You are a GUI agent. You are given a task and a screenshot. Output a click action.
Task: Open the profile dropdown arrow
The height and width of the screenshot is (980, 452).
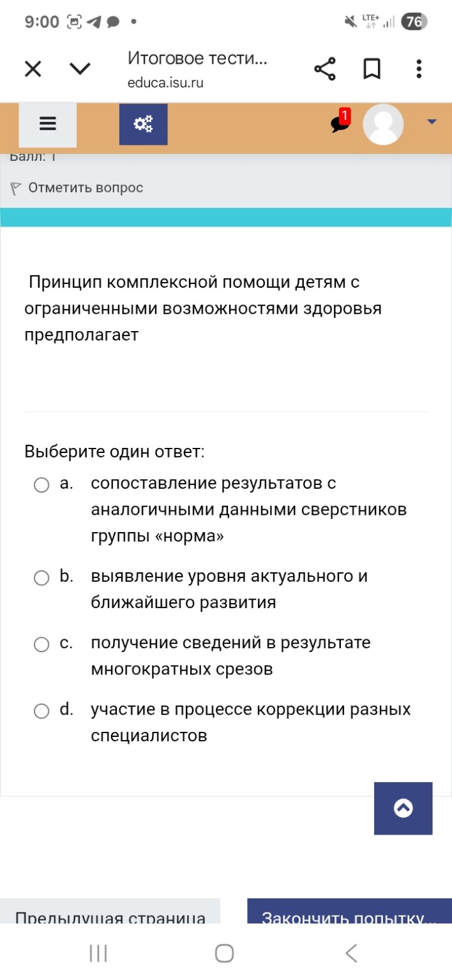tap(432, 121)
